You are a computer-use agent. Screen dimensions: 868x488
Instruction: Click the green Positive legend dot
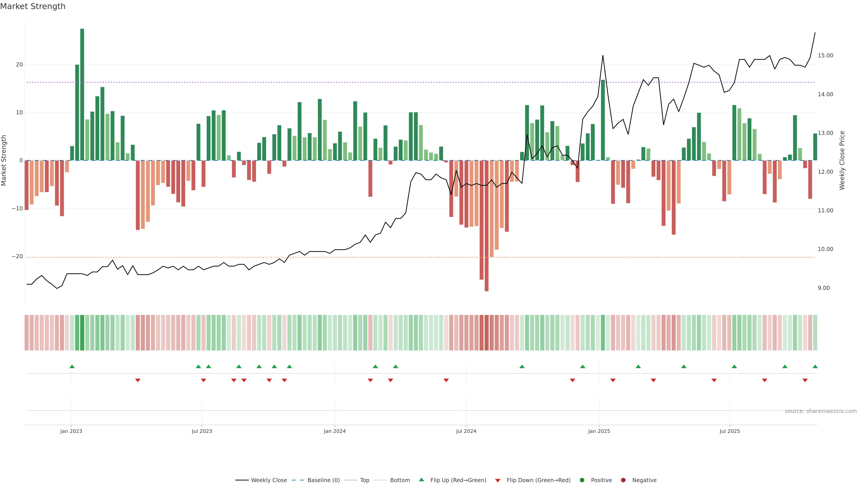(x=582, y=480)
